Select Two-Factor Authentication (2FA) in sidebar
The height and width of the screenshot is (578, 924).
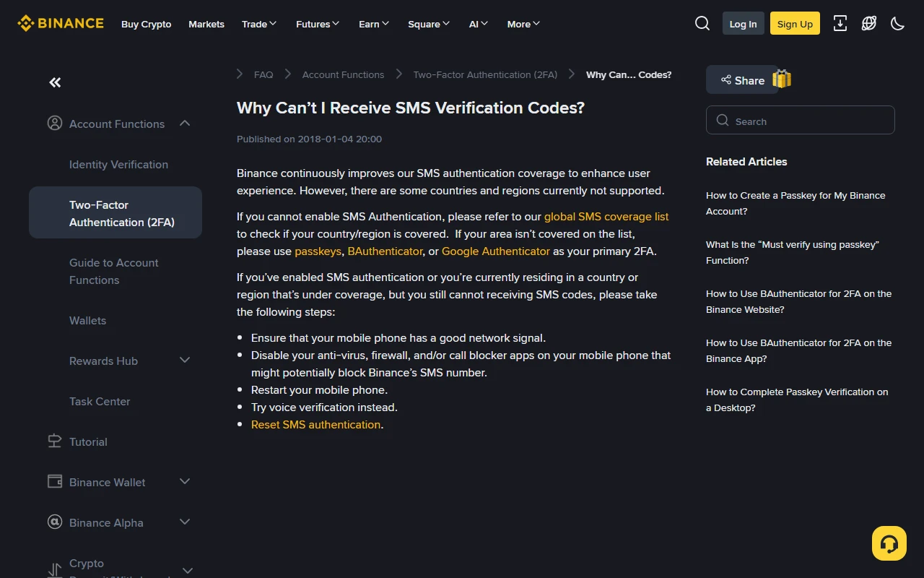click(115, 212)
